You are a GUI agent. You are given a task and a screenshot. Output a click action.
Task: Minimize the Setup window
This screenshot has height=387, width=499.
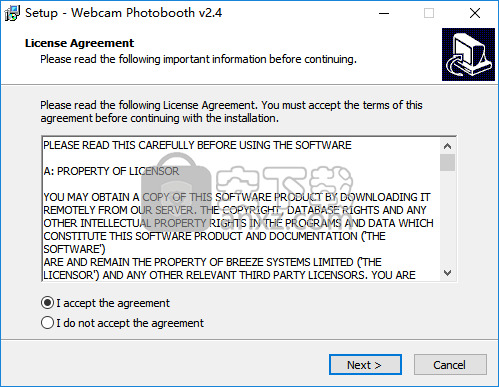pyautogui.click(x=384, y=13)
